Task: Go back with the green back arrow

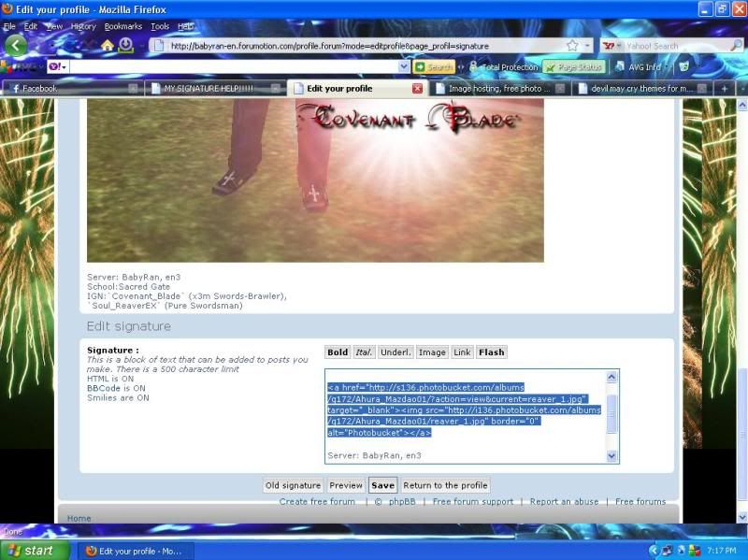Action: pos(16,45)
